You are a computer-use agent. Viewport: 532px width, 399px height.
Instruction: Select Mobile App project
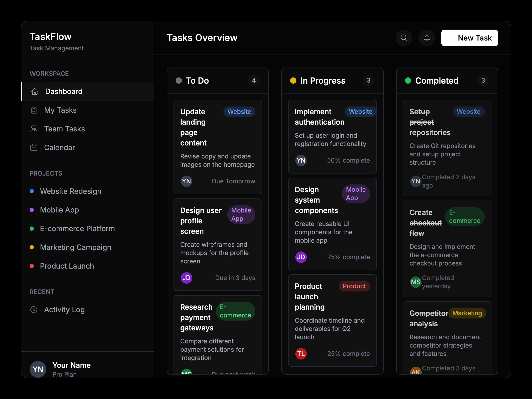(x=88, y=210)
